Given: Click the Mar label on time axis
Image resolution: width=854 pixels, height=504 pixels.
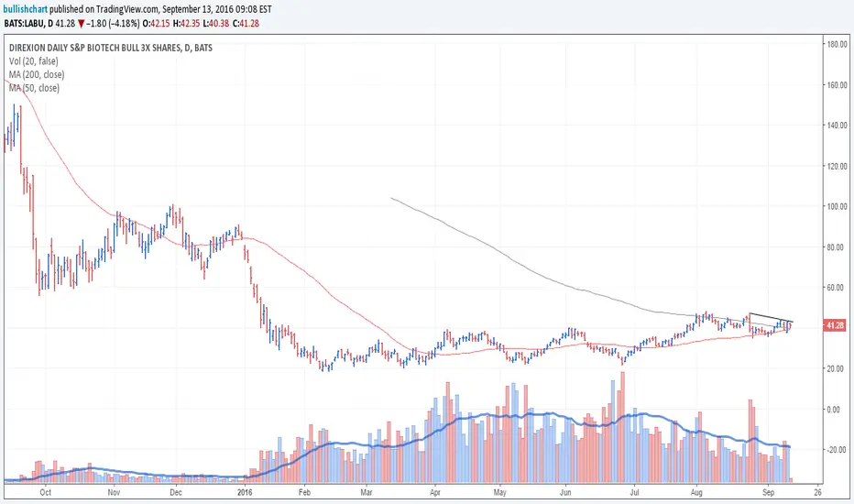Looking at the screenshot, I should pyautogui.click(x=366, y=492).
